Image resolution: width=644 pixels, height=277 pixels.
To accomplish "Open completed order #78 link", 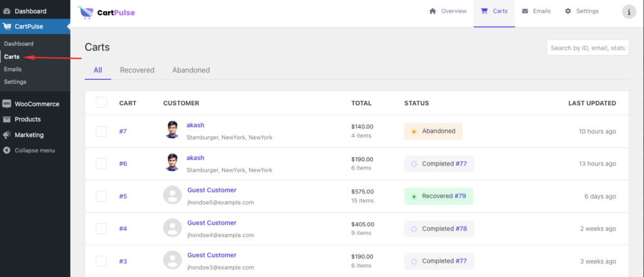I will point(461,229).
